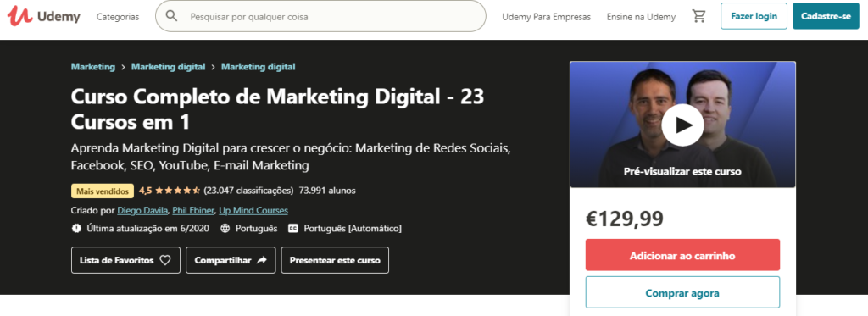Click Português [Automático] caption text
Viewport: 868px width, 316px height.
(x=353, y=228)
